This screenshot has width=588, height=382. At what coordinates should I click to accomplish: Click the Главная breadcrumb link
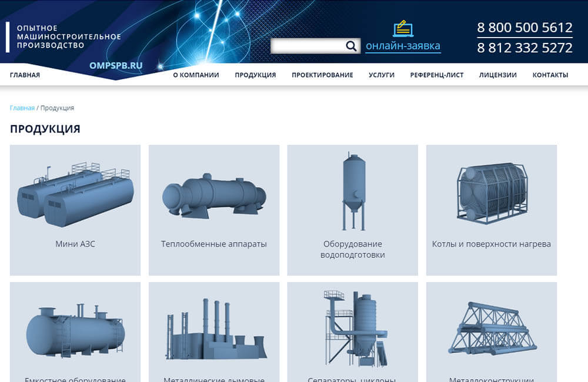click(x=22, y=108)
